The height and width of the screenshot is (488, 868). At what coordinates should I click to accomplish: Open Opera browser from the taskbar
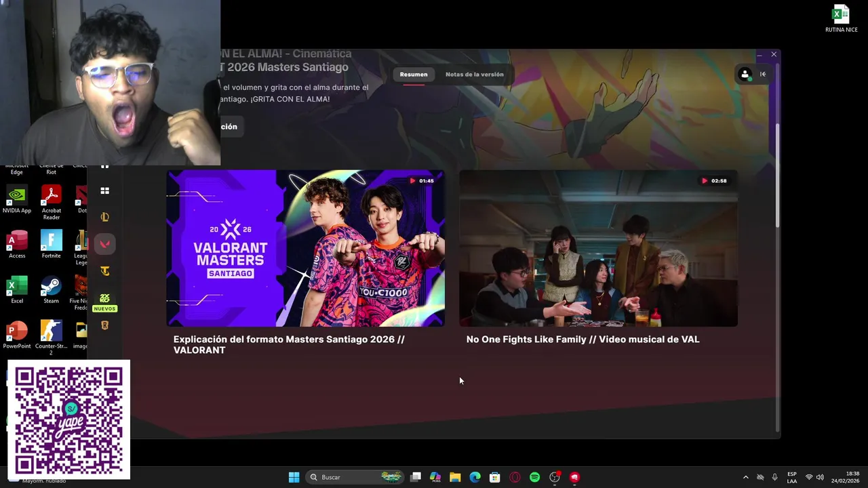(515, 477)
